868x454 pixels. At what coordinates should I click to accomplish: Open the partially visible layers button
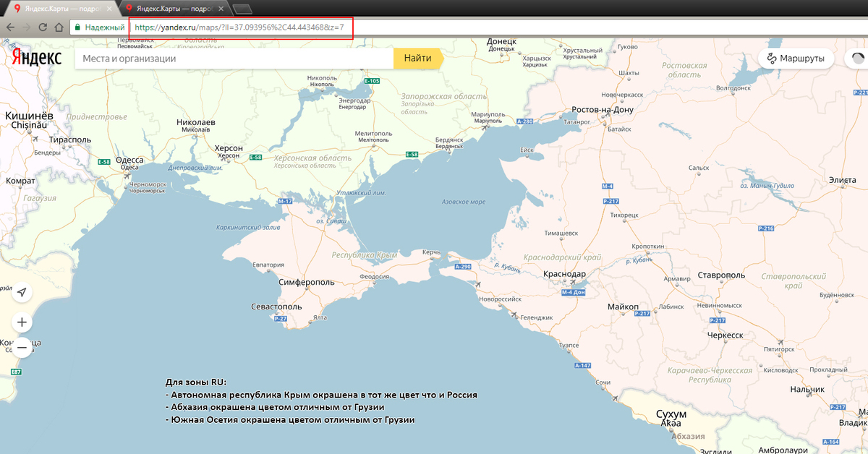point(858,59)
